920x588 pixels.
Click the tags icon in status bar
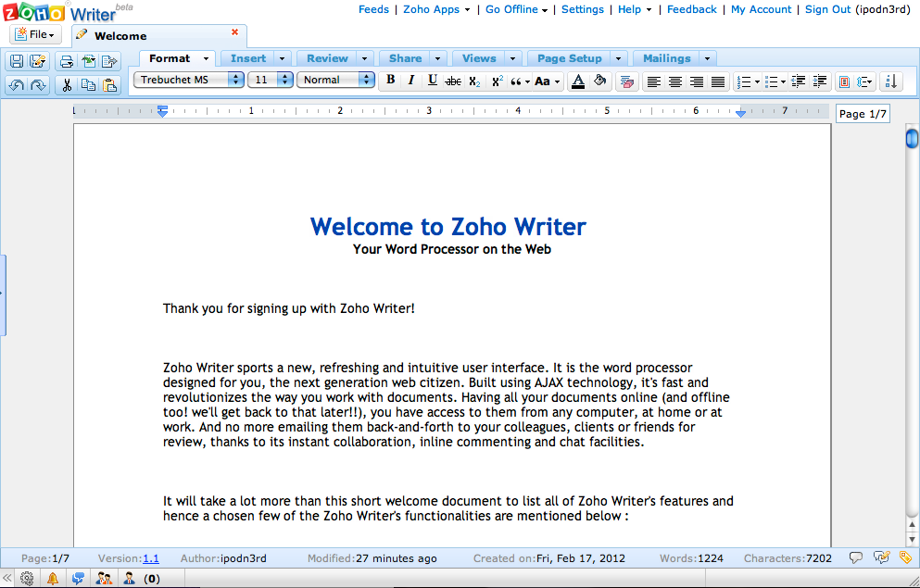(x=905, y=557)
